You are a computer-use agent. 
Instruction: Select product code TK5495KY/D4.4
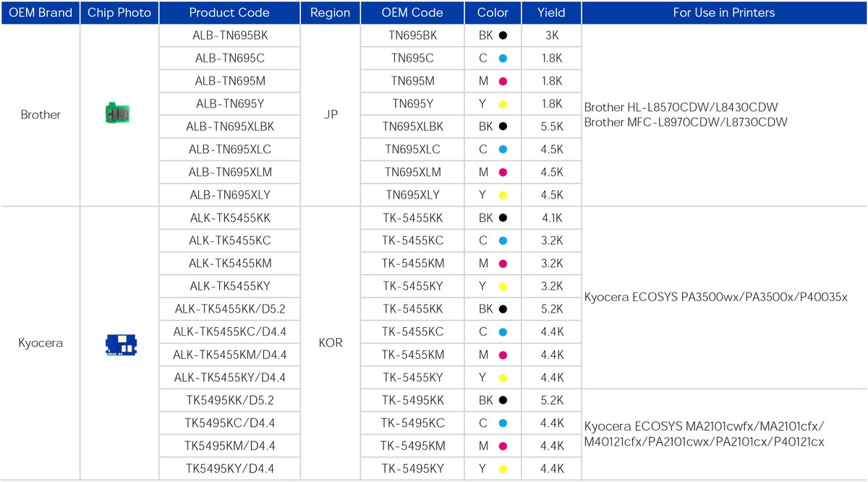230,469
